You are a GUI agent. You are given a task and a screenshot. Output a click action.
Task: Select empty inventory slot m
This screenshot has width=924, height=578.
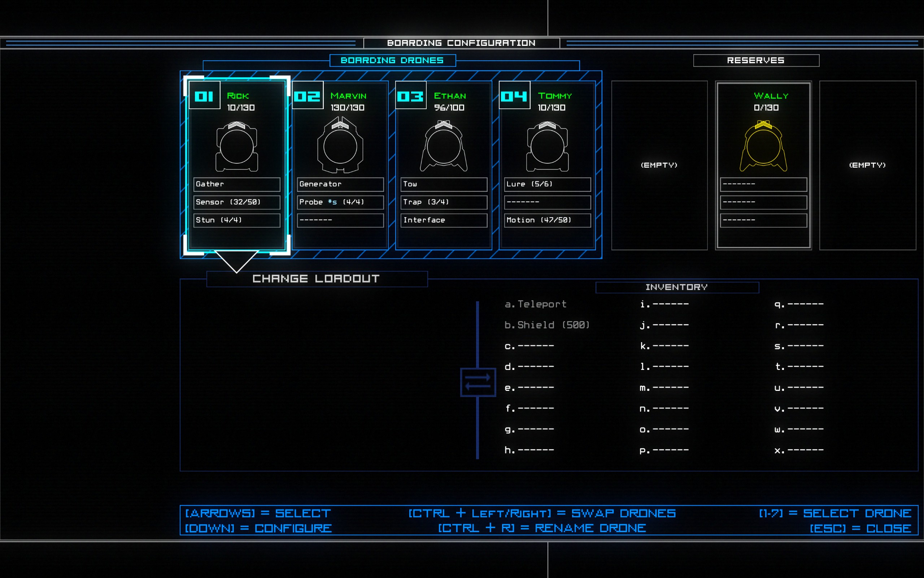pyautogui.click(x=664, y=388)
